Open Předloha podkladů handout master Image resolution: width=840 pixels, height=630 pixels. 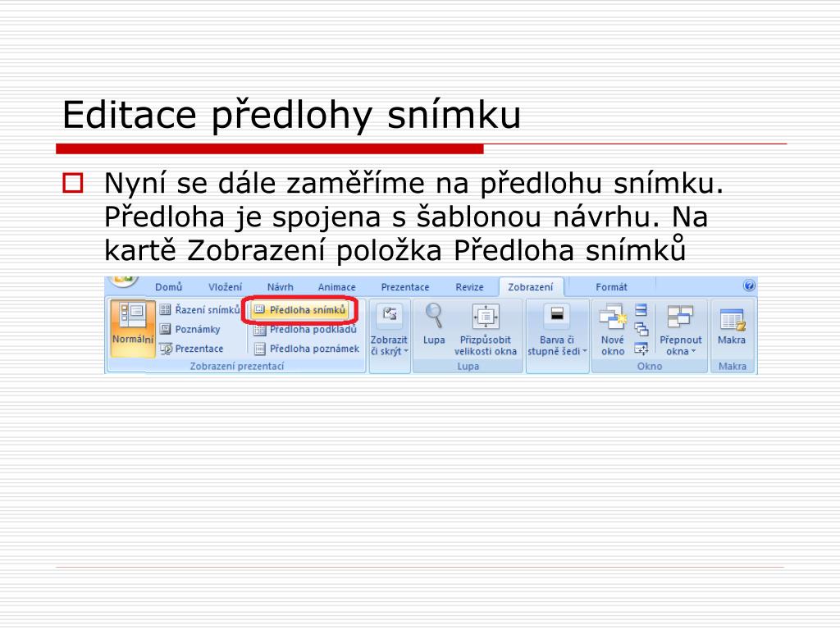tap(305, 329)
